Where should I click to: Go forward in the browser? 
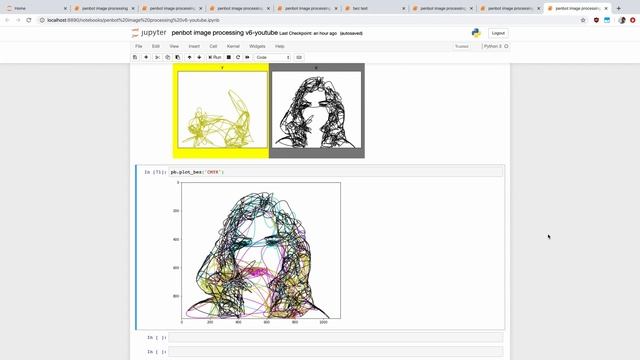18,20
